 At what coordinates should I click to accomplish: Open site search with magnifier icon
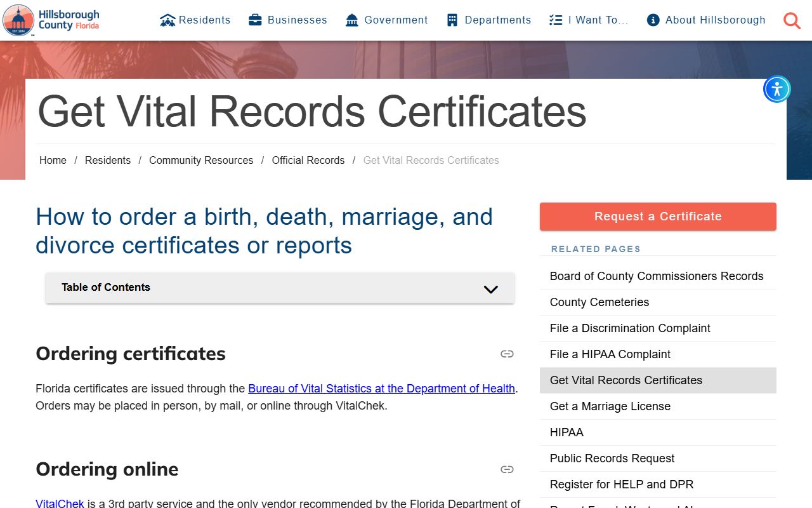[792, 21]
